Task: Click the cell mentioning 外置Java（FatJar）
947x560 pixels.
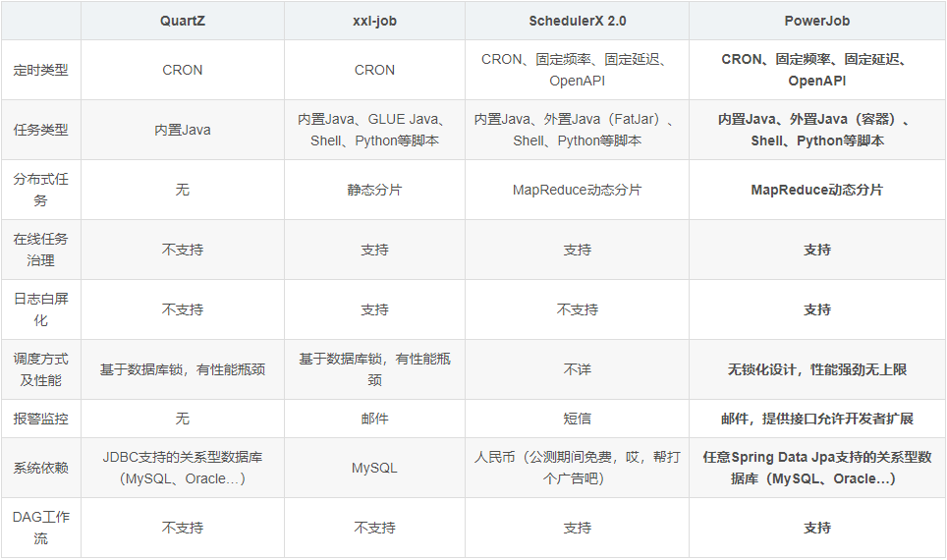Action: [x=577, y=130]
